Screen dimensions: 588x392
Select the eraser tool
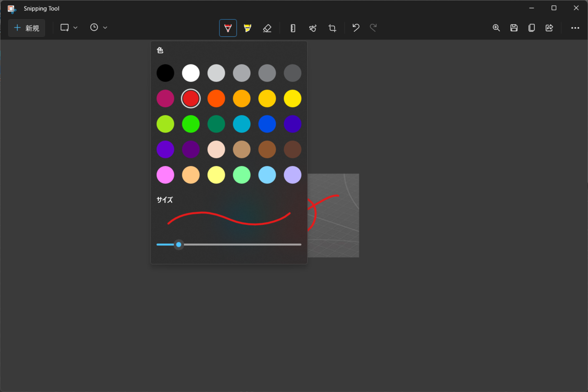click(267, 28)
